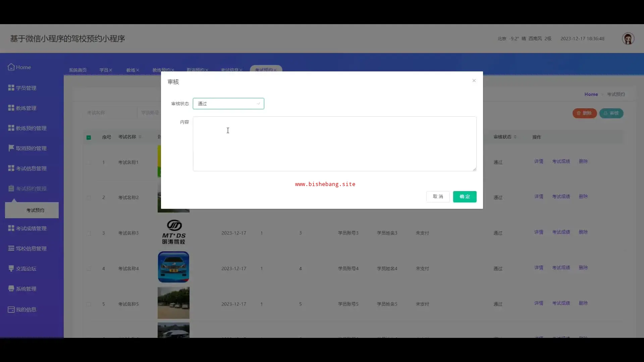Screen dimensions: 644x362
Task: Close the 审核 dialog with X
Action: 474,80
